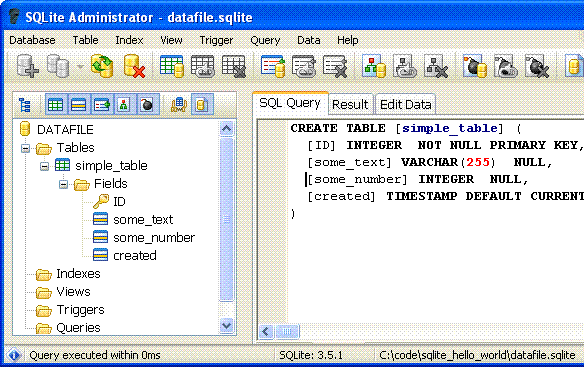Select the simple_table tree item
This screenshot has height=367, width=584.
(x=111, y=165)
